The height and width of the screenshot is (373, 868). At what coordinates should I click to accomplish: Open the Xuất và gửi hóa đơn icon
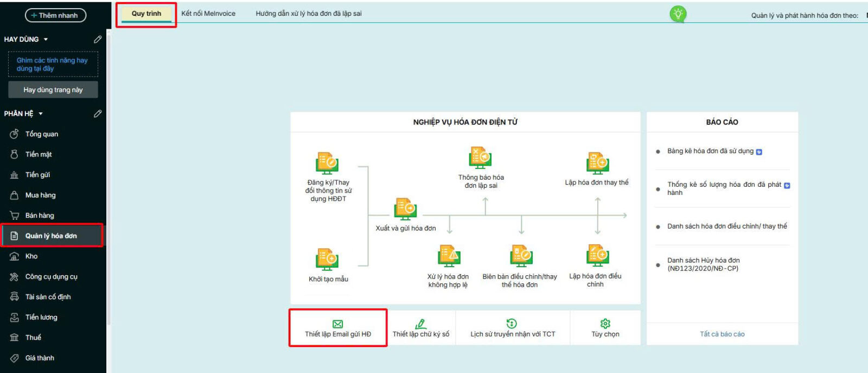point(405,210)
